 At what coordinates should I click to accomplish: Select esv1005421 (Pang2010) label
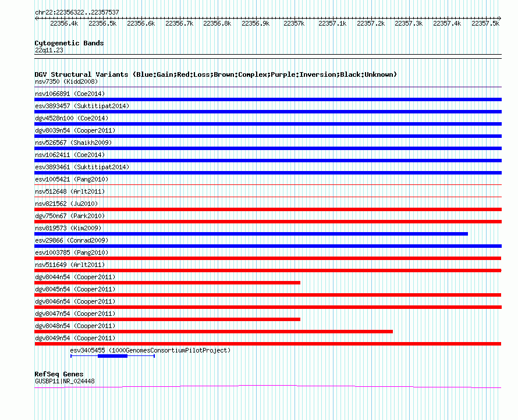[x=72, y=179]
